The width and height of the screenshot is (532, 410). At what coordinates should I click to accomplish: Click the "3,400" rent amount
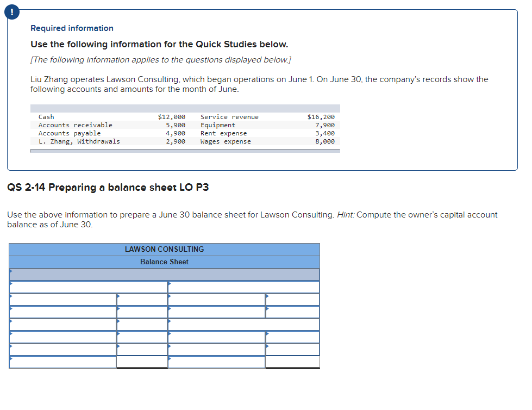(x=325, y=133)
